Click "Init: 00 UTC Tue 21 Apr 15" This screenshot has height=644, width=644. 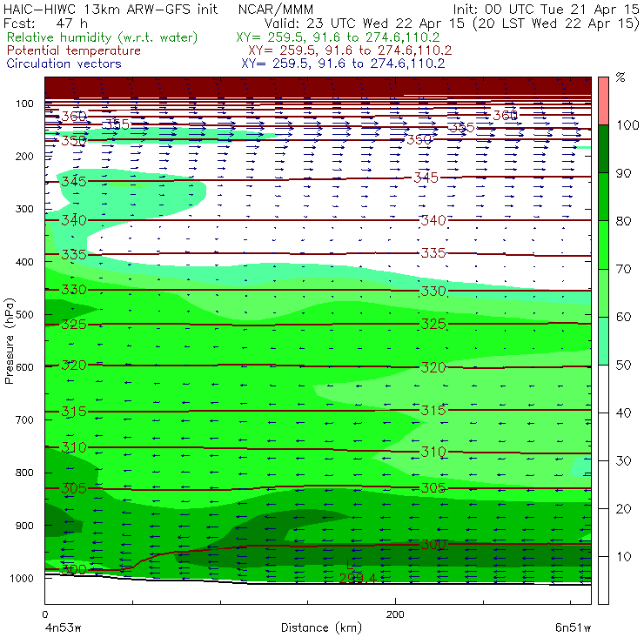point(547,9)
